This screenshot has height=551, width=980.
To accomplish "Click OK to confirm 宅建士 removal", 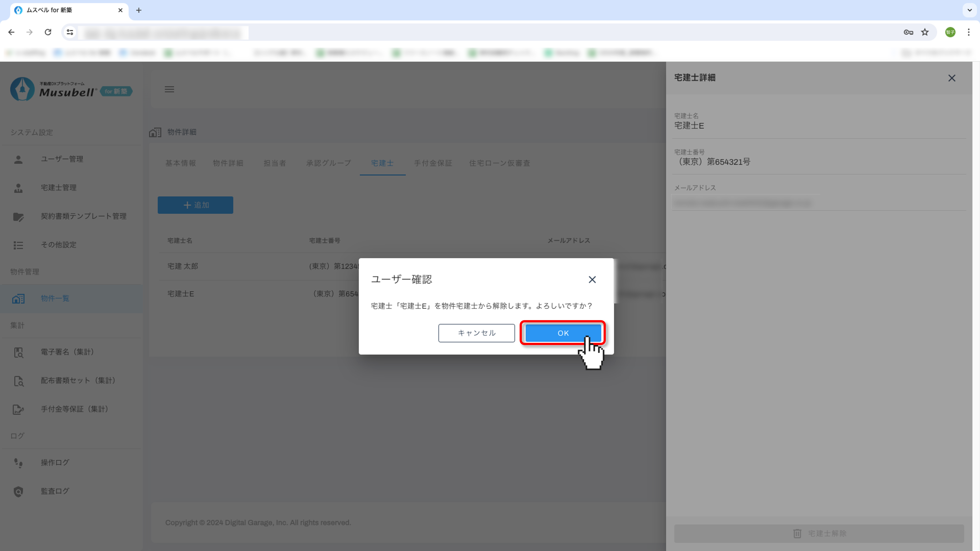I will click(563, 333).
